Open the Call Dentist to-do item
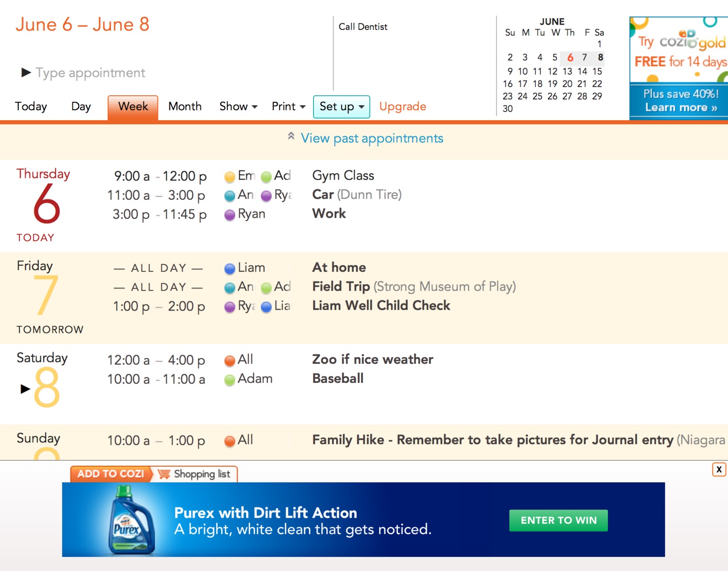728x571 pixels. point(363,27)
